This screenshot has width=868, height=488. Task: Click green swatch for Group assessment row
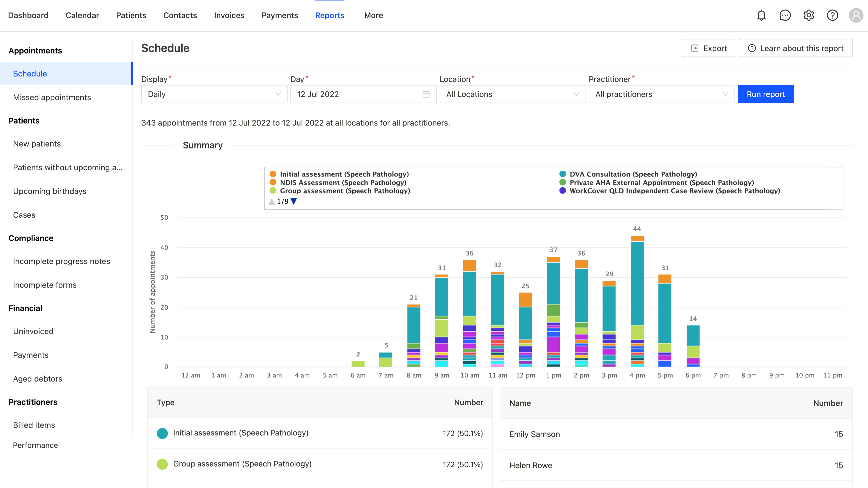pyautogui.click(x=162, y=464)
